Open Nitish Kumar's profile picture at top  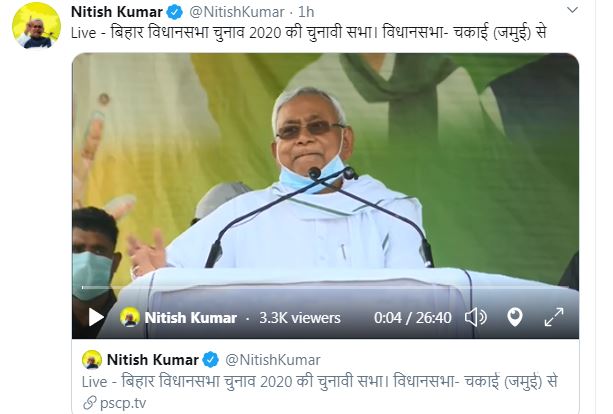(36, 26)
